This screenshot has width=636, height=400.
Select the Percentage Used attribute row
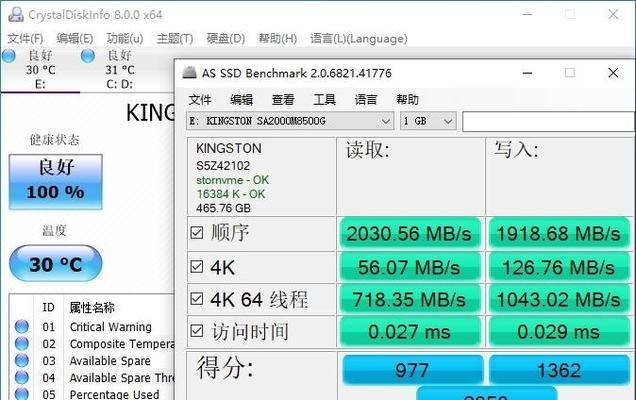tap(94, 394)
